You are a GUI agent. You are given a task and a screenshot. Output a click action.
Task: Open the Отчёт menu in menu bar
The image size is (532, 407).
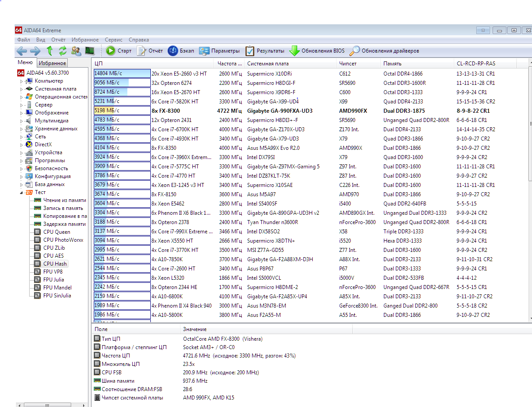point(58,40)
